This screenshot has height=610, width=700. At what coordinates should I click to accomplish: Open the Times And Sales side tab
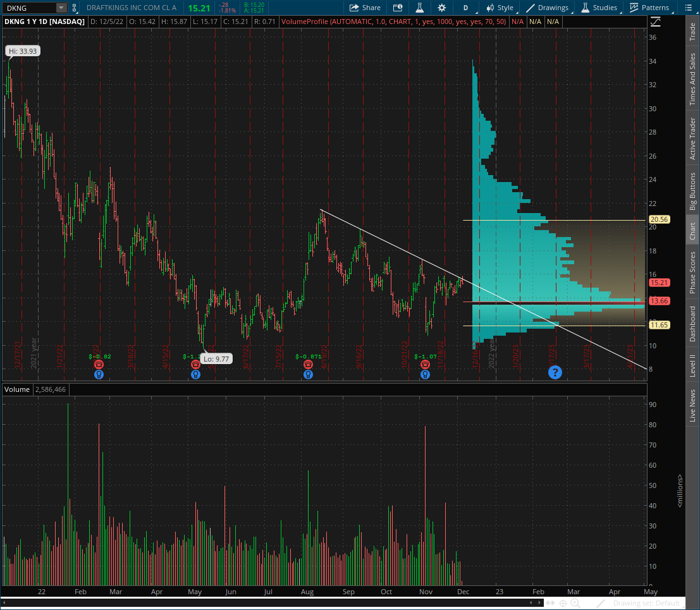(692, 80)
